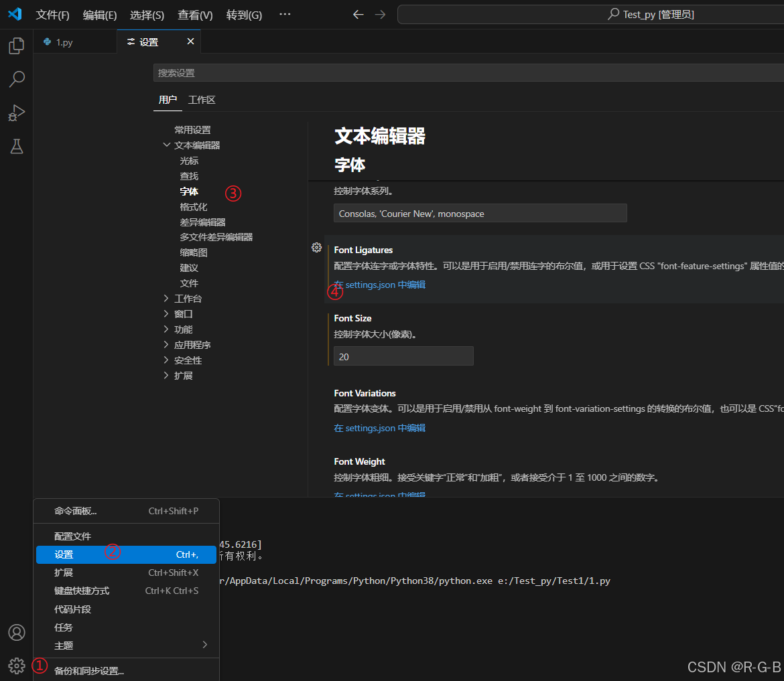The height and width of the screenshot is (681, 784).
Task: Click the gear icon beside Font Ligatures
Action: click(316, 247)
